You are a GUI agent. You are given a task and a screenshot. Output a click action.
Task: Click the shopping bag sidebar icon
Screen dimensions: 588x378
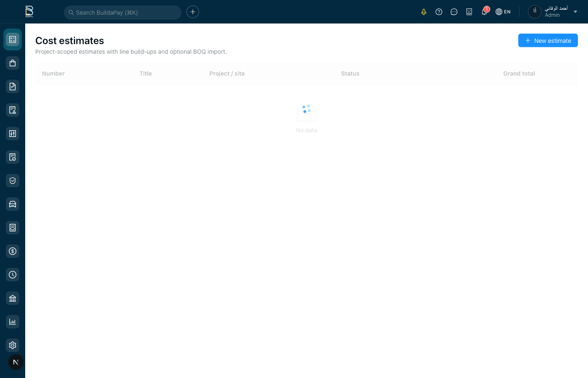click(13, 63)
